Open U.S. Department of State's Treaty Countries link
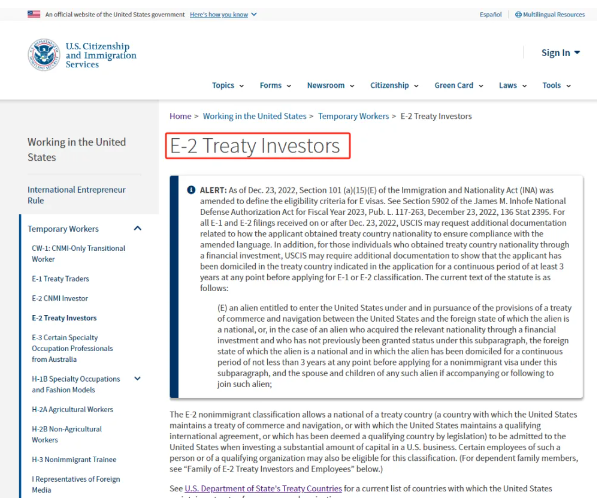 point(263,488)
